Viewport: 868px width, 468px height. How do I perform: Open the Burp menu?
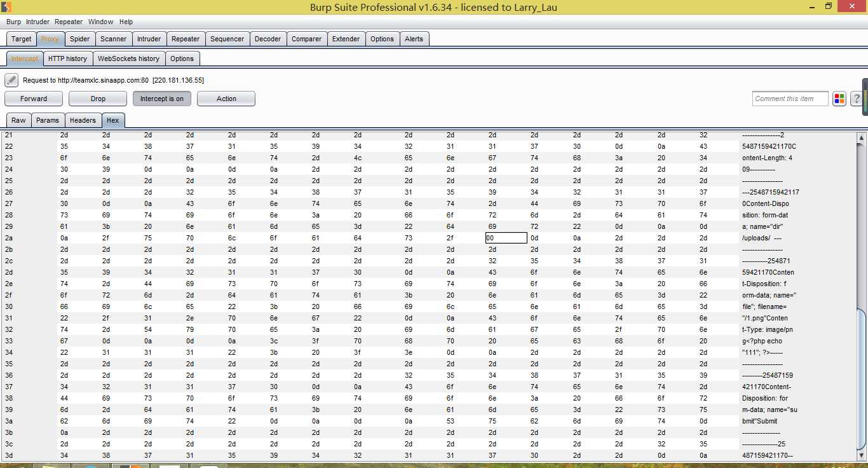pyautogui.click(x=13, y=22)
